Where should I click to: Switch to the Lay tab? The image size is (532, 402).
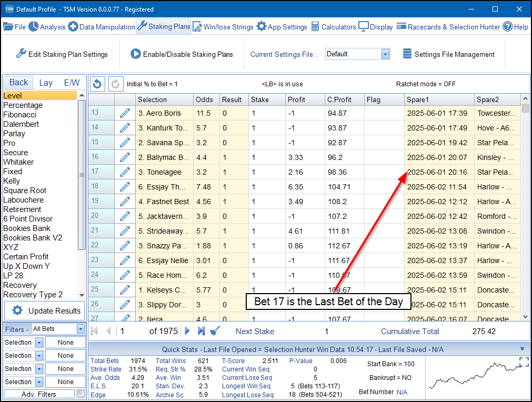(46, 83)
